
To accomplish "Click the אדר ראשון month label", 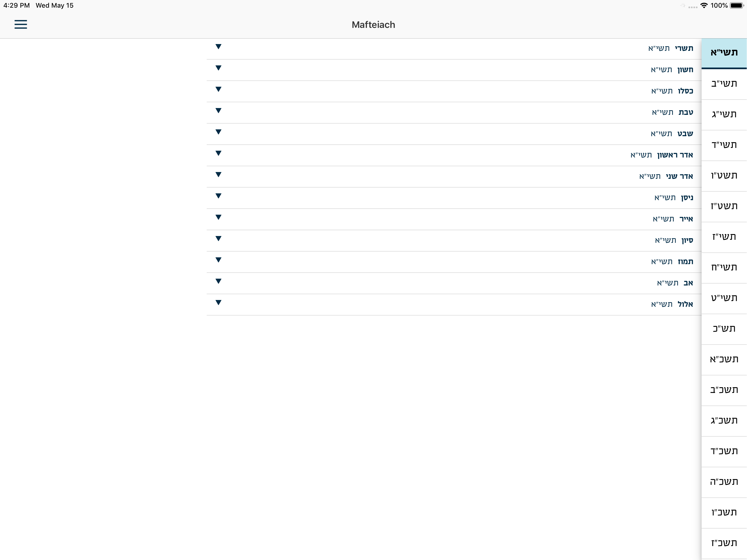I will 675,155.
